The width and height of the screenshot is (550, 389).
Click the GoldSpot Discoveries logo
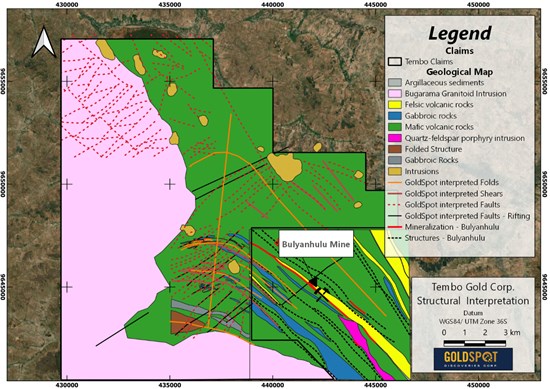click(x=473, y=358)
